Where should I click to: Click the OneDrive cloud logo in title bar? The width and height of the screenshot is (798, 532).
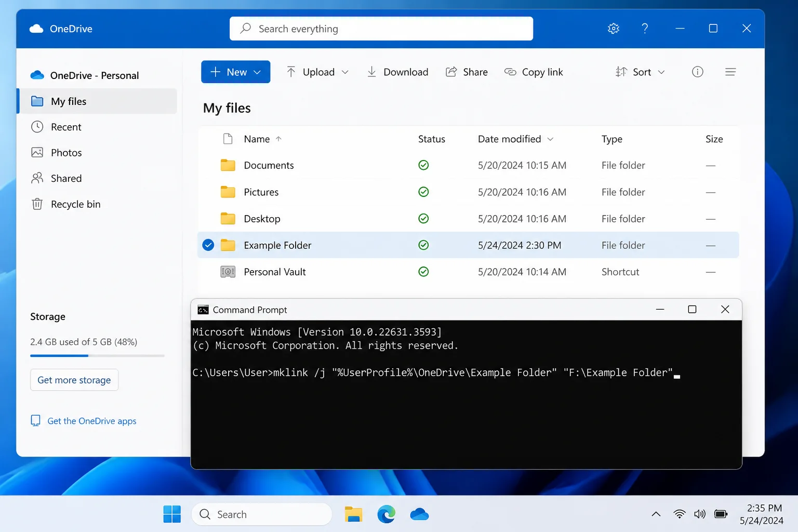tap(36, 29)
